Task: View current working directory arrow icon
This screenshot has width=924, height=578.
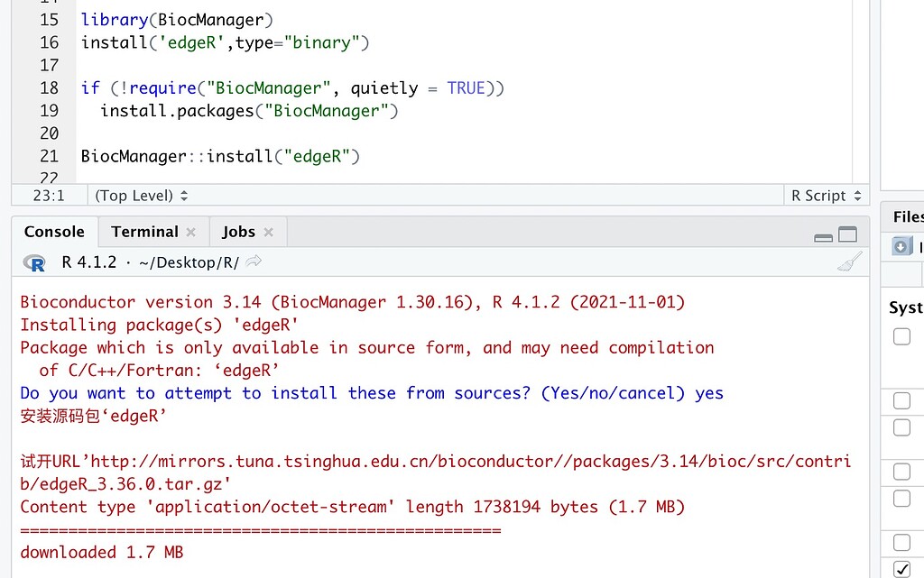Action: click(x=254, y=261)
